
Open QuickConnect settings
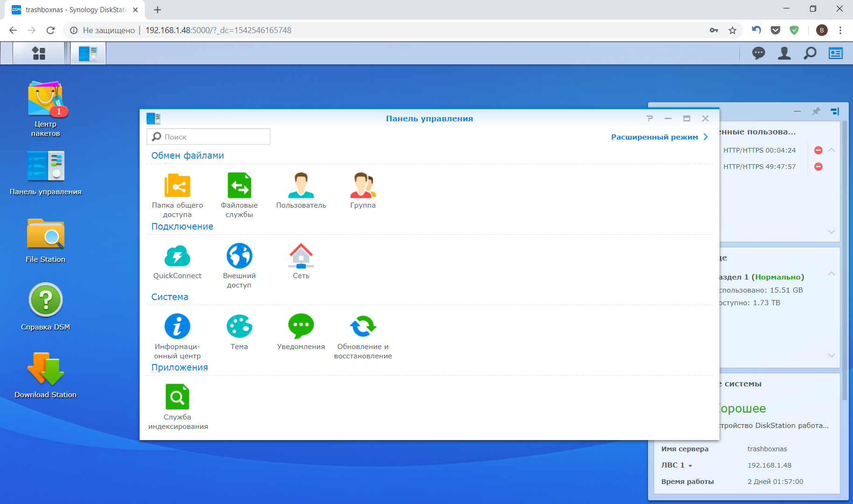coord(177,261)
